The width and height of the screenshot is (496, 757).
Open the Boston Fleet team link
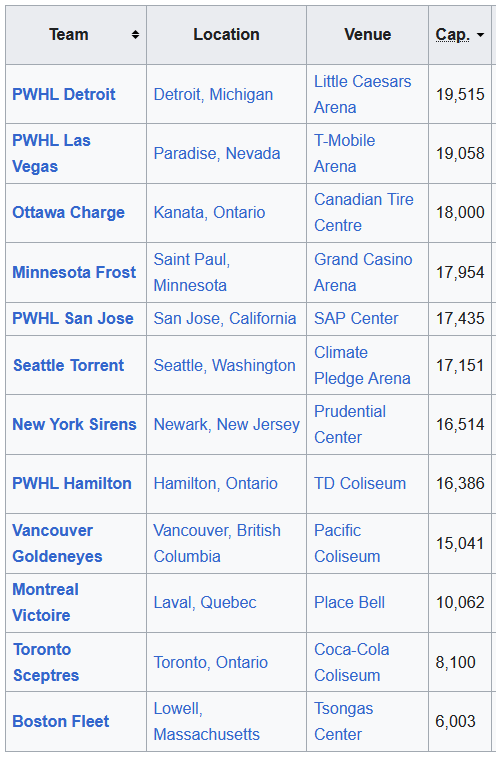(x=61, y=721)
